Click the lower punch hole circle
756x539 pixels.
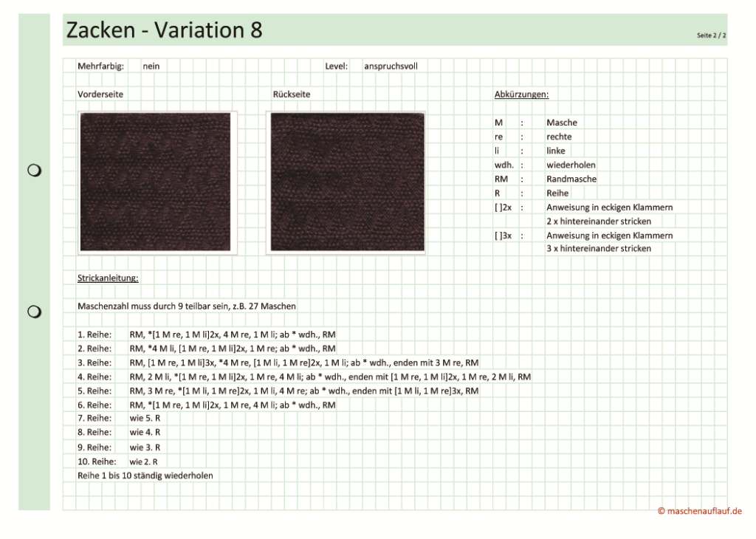pos(34,312)
